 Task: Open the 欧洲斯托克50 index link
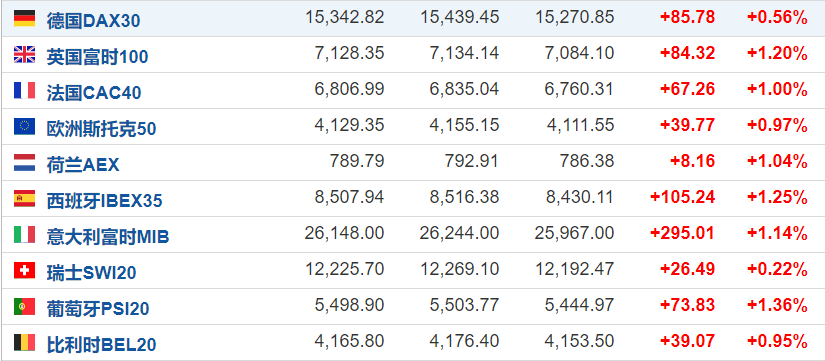[x=102, y=128]
